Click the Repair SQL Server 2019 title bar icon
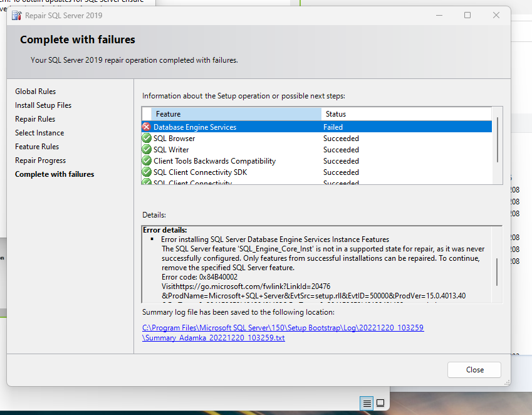Image resolution: width=532 pixels, height=415 pixels. click(16, 16)
